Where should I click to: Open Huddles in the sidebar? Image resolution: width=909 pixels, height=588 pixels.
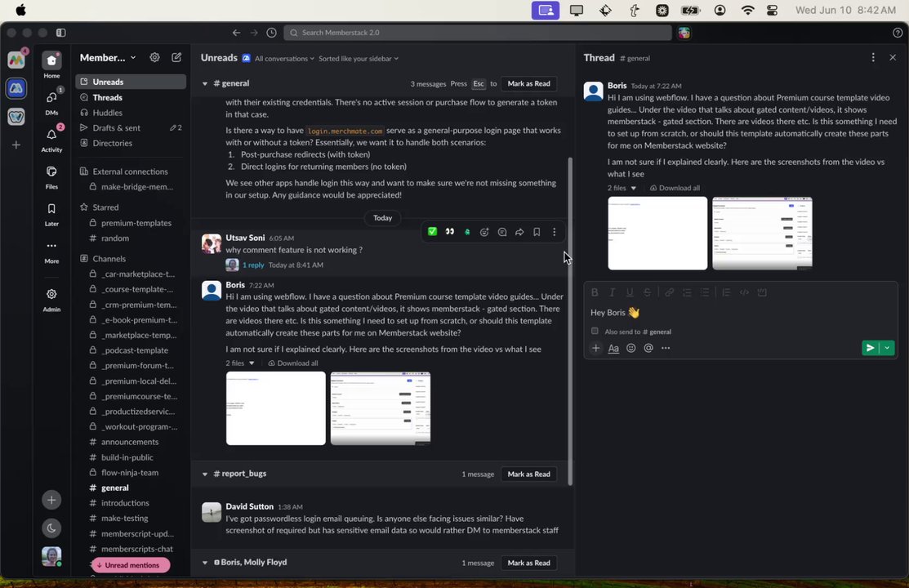point(131,113)
